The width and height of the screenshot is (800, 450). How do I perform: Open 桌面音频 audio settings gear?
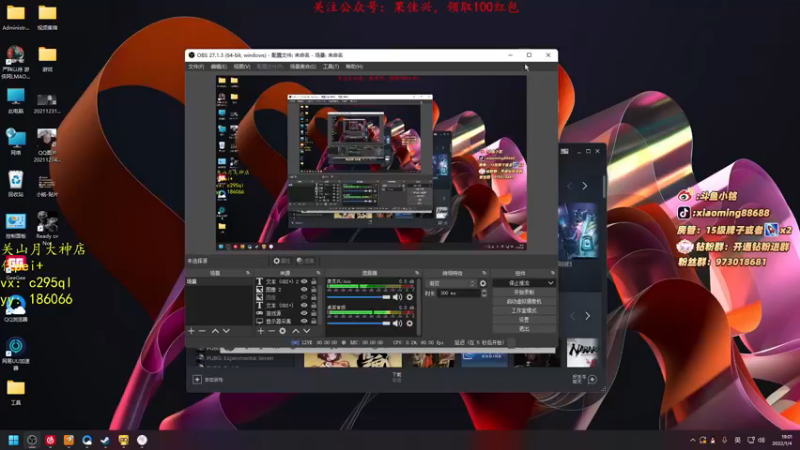tap(410, 323)
